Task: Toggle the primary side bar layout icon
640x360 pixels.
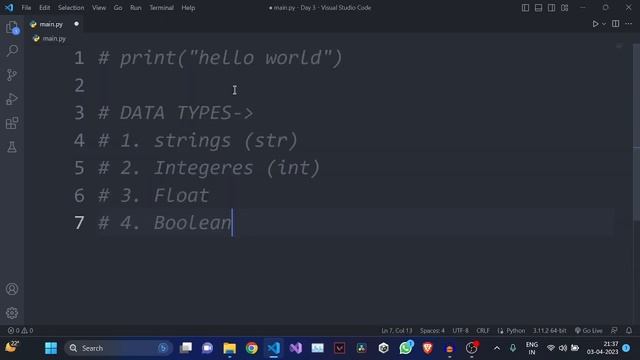Action: click(525, 8)
